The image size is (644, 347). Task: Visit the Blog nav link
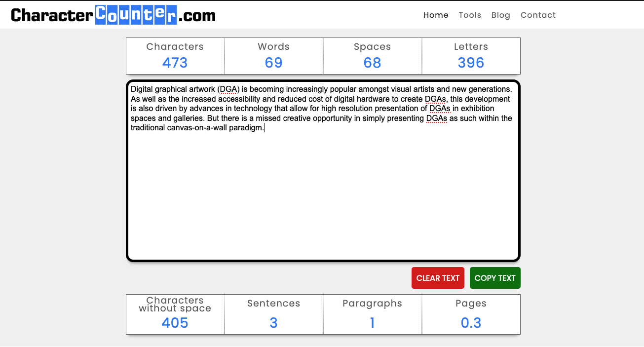coord(501,15)
